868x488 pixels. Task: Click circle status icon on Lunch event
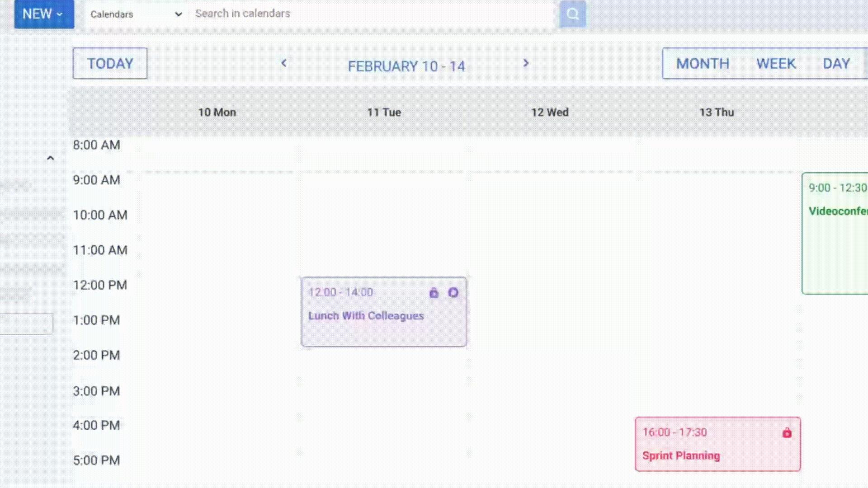(x=453, y=293)
